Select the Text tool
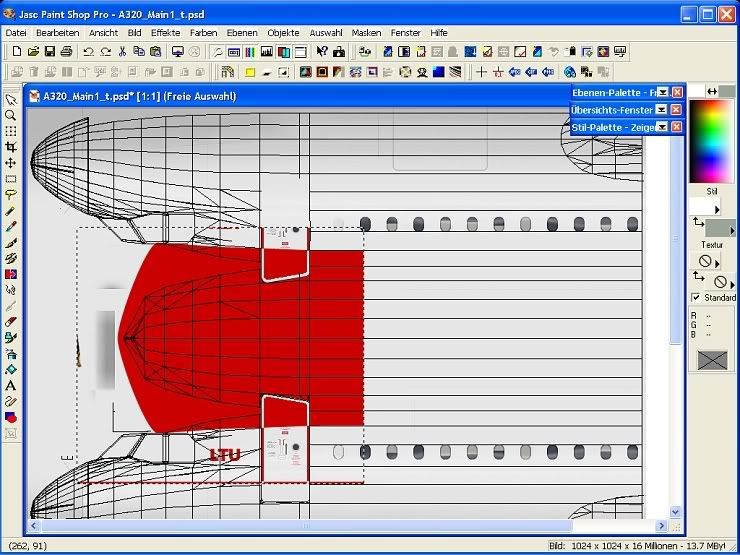This screenshot has width=740, height=555. coord(11,385)
